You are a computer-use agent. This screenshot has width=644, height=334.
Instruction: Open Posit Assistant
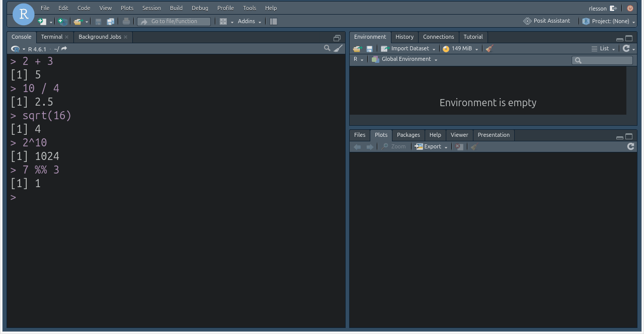coord(547,21)
